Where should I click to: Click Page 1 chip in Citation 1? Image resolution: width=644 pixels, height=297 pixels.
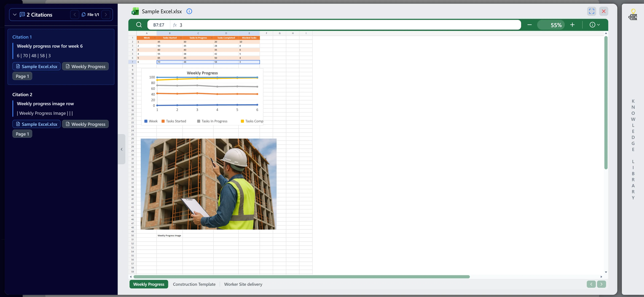pyautogui.click(x=22, y=76)
